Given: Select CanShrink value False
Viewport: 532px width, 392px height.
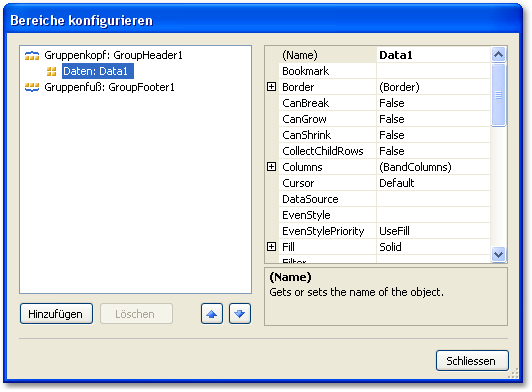Looking at the screenshot, I should (433, 135).
